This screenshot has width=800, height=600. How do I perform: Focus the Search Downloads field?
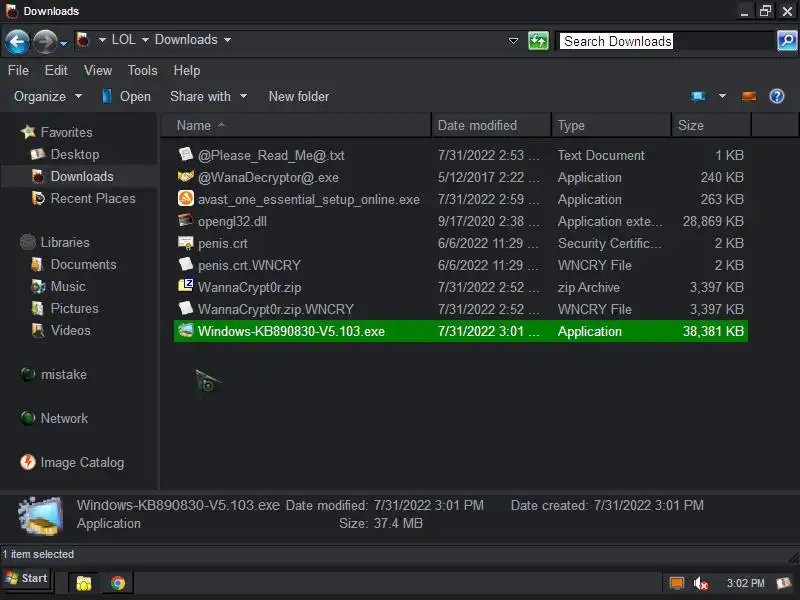665,41
